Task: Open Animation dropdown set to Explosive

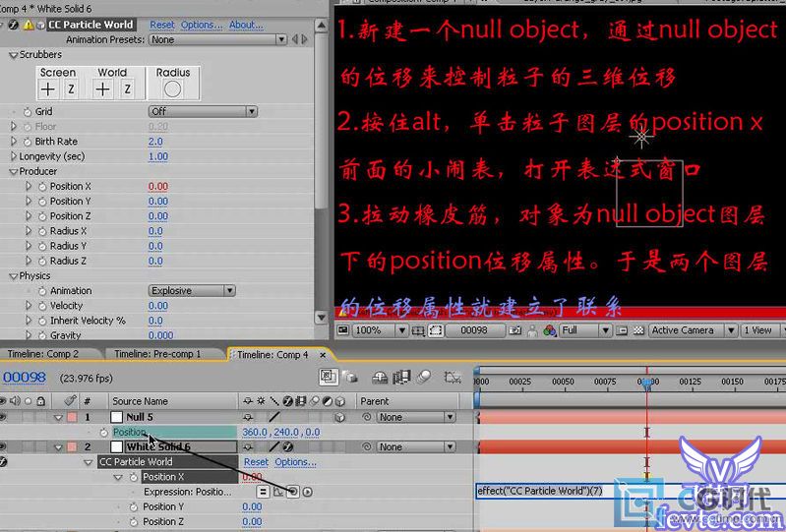Action: 192,290
